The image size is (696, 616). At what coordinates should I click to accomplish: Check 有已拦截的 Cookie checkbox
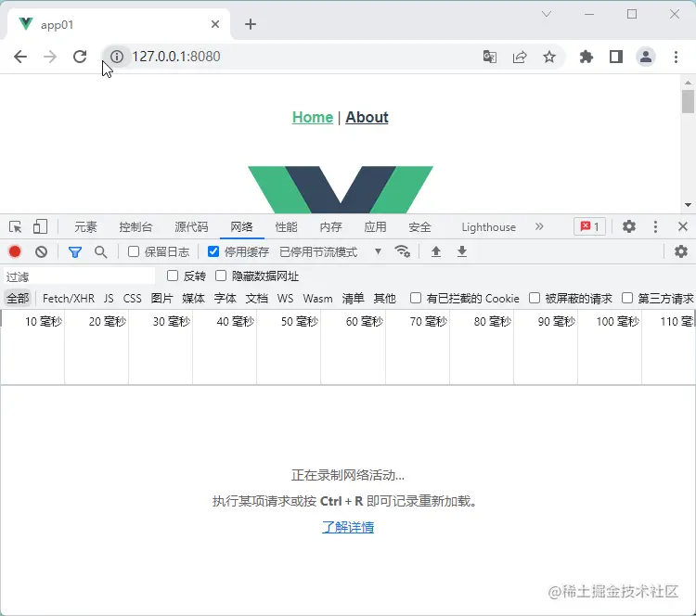(x=416, y=298)
